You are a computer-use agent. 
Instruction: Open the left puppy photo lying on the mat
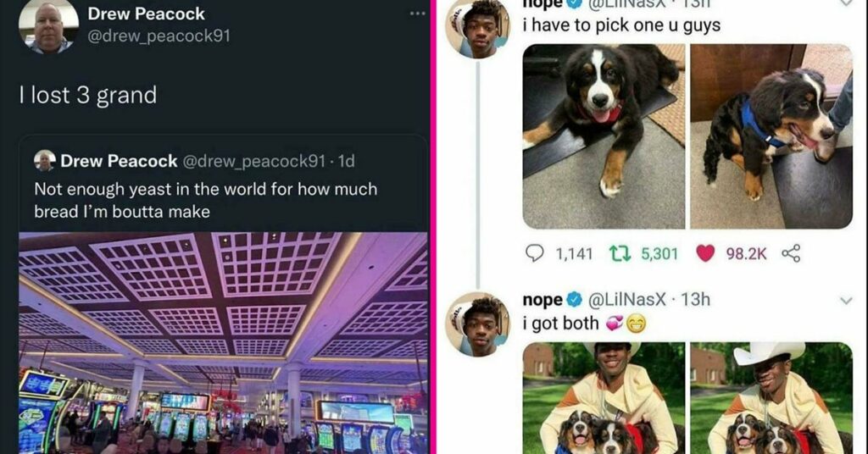(x=604, y=136)
